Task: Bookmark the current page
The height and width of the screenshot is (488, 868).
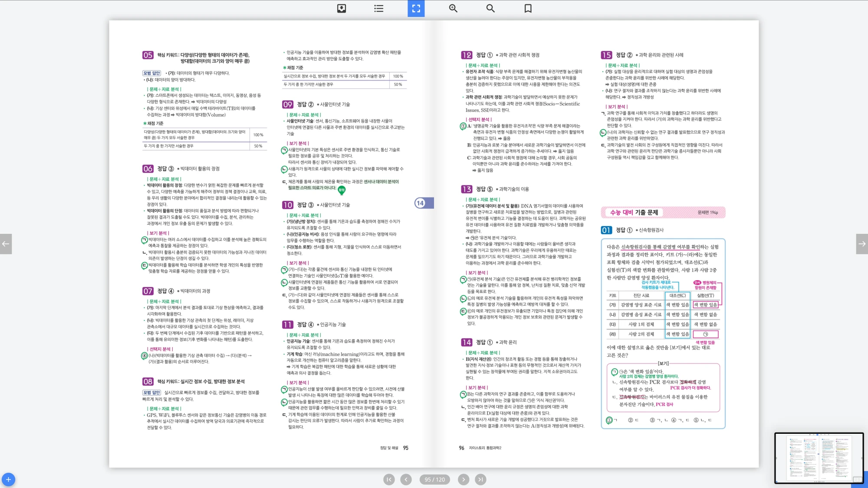Action: (x=528, y=8)
